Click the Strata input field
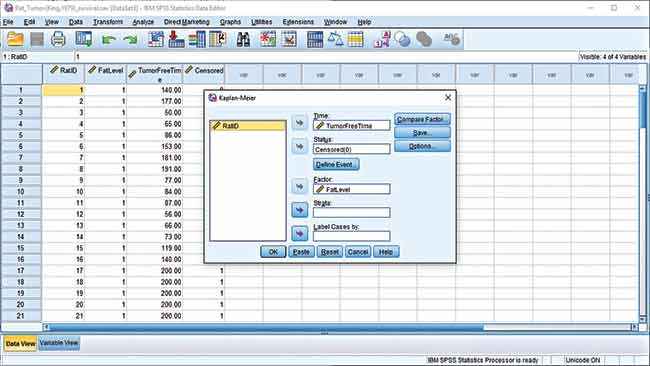 [x=352, y=213]
